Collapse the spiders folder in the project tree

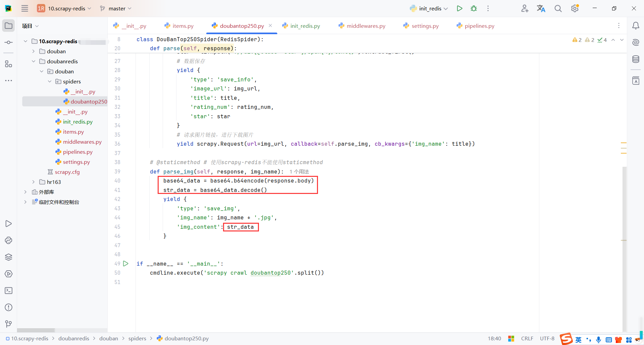pyautogui.click(x=50, y=81)
